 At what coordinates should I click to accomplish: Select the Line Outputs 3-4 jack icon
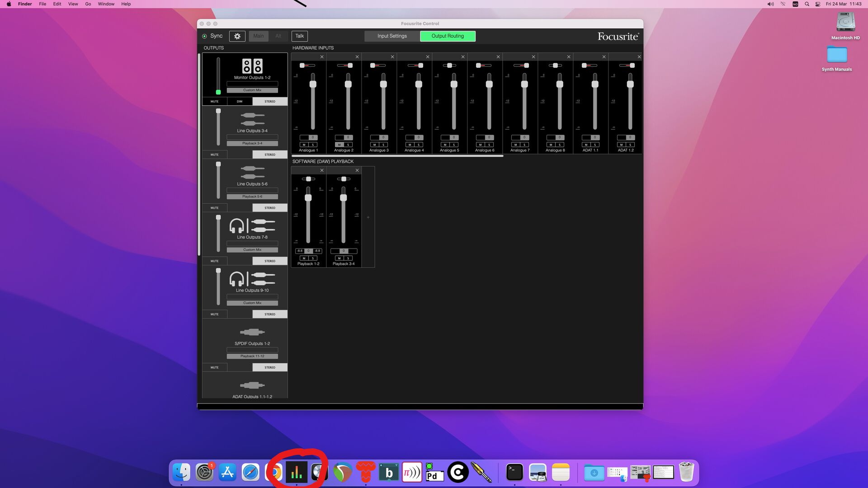coord(252,119)
